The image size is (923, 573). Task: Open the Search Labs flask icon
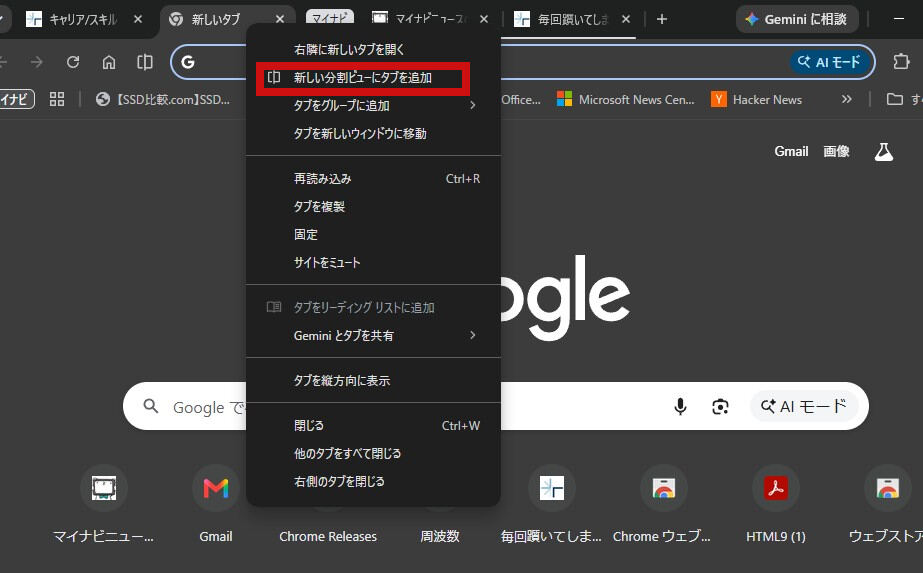point(884,152)
